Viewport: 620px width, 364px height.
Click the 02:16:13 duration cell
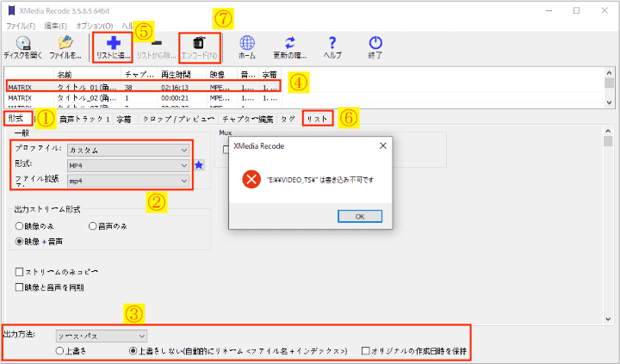(x=175, y=88)
